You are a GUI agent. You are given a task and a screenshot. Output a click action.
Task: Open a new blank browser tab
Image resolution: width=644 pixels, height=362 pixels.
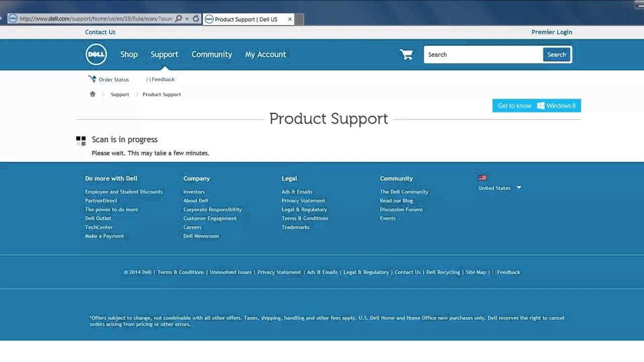pyautogui.click(x=299, y=19)
